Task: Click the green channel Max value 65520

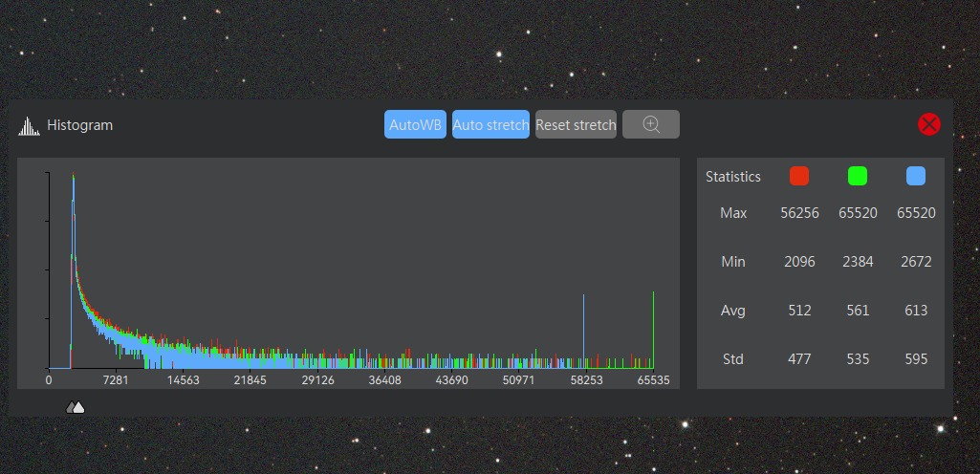Action: point(858,213)
